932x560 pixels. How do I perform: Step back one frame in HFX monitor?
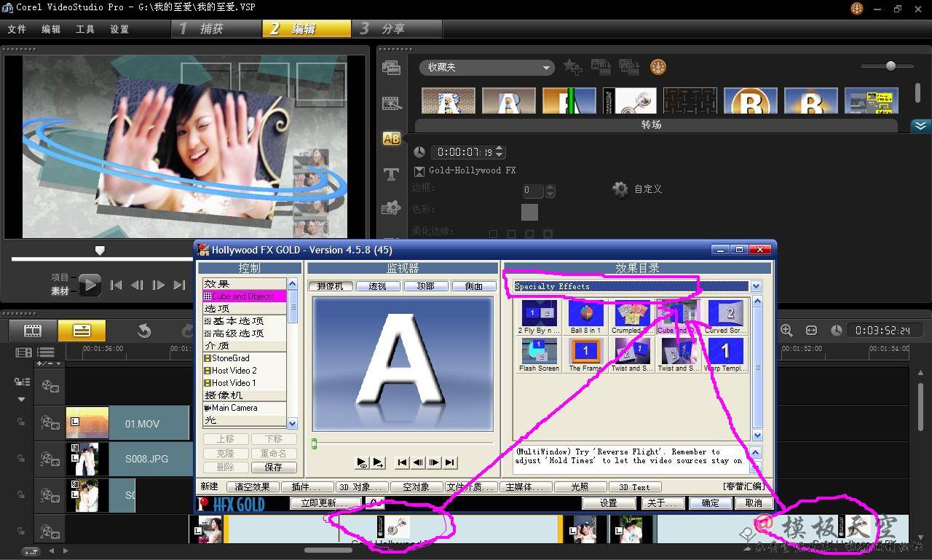[x=418, y=462]
